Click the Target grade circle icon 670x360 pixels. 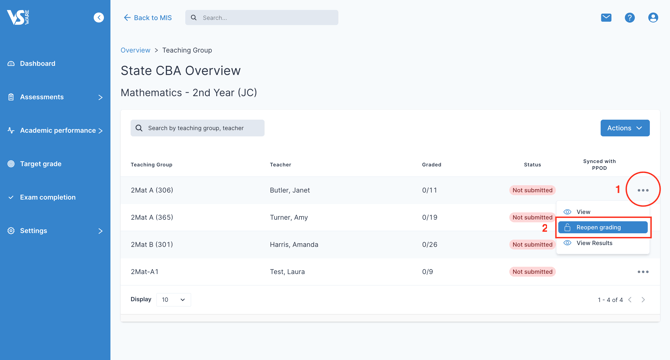pyautogui.click(x=11, y=164)
